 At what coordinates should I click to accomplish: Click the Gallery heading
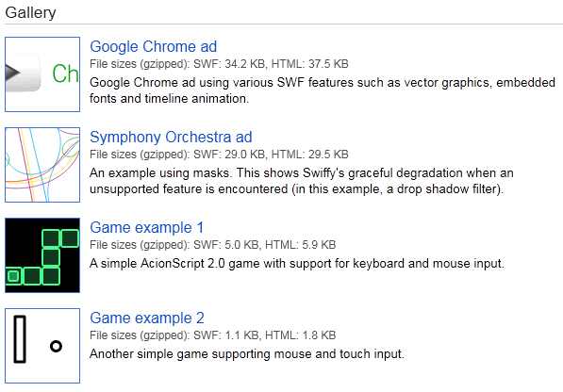coord(30,12)
